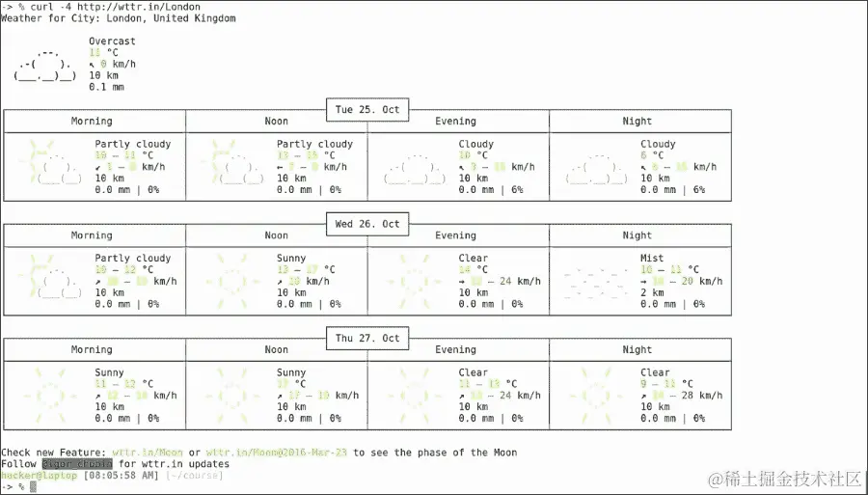868x495 pixels.
Task: Click mist art in Wed 26 Night cell
Action: tap(596, 284)
